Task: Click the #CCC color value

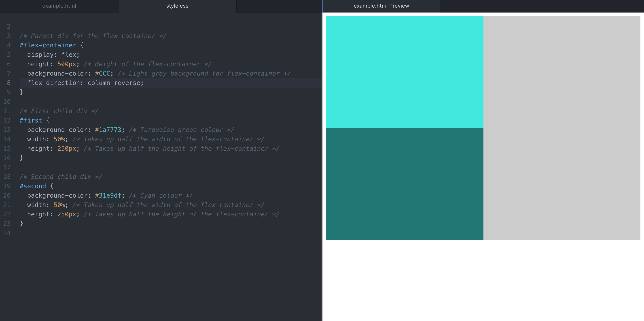Action: pos(102,74)
